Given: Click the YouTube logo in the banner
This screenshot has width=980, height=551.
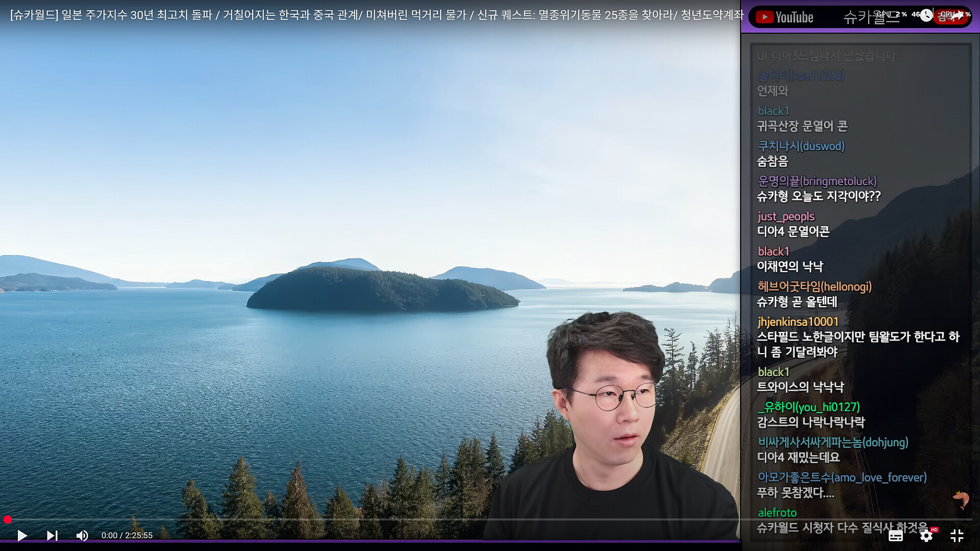Looking at the screenshot, I should point(785,17).
